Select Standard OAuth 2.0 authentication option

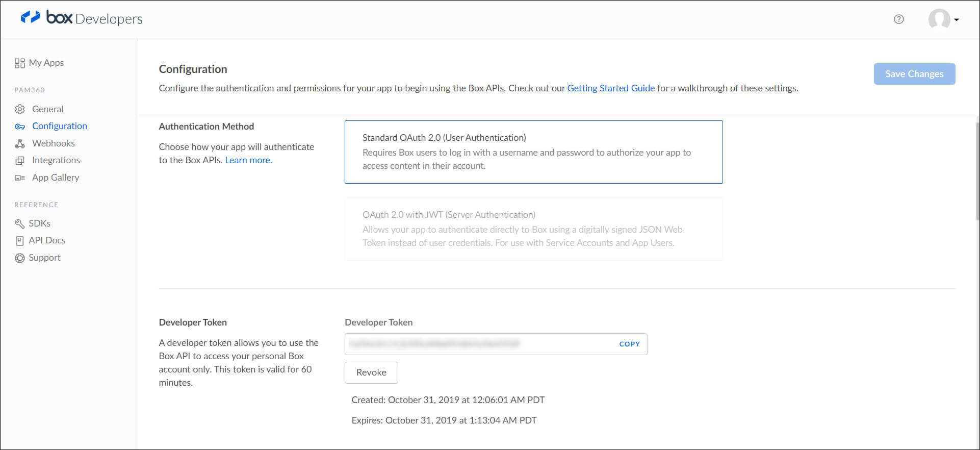533,152
